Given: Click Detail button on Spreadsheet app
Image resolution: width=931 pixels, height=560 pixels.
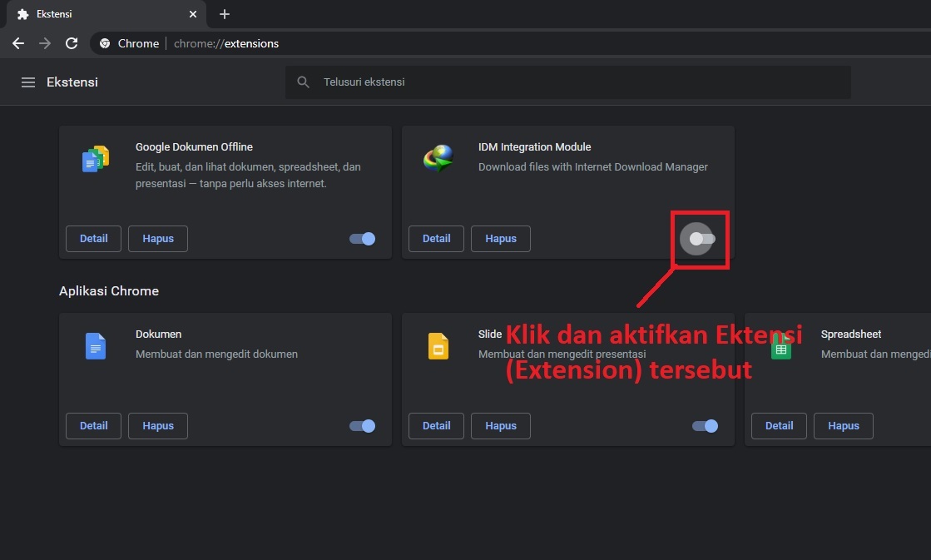Looking at the screenshot, I should 779,426.
